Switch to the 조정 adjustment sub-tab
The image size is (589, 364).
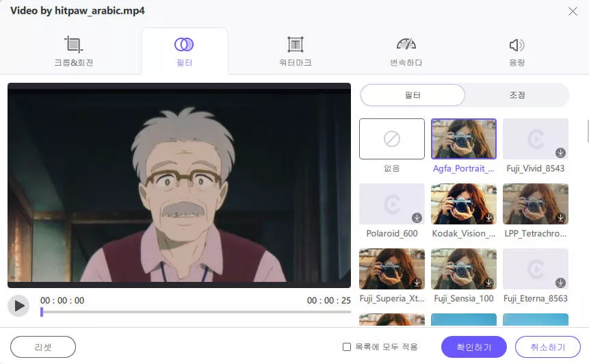click(517, 95)
